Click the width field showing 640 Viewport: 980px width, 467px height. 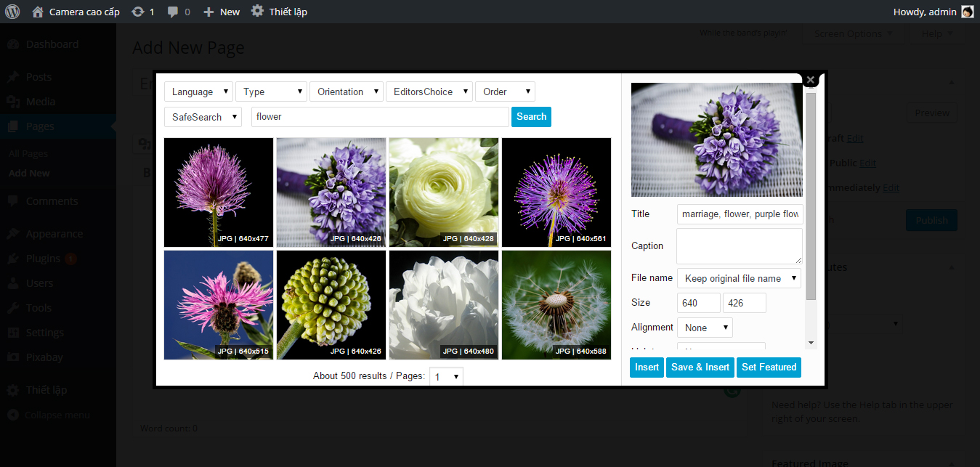tap(698, 303)
